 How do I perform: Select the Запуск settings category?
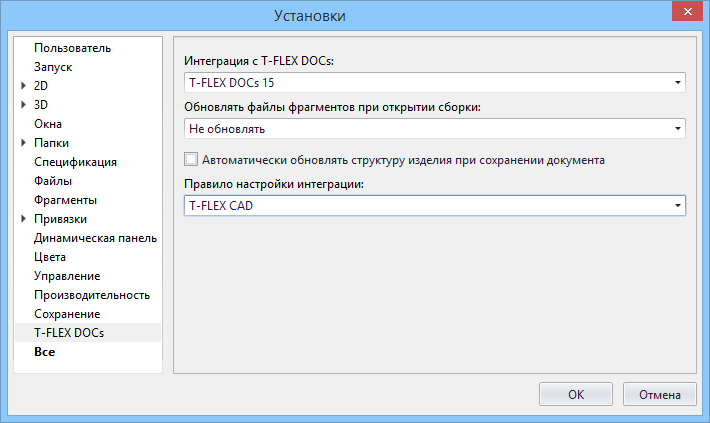pyautogui.click(x=53, y=67)
